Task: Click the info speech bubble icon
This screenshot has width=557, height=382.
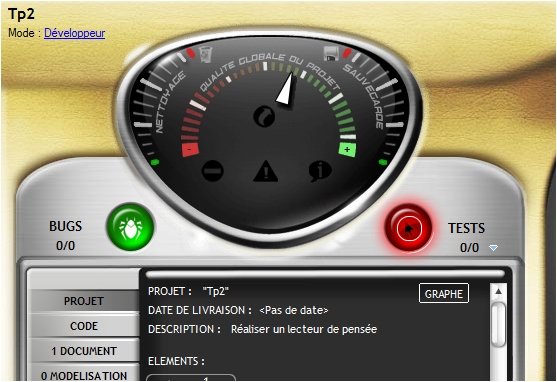Action: pos(320,171)
